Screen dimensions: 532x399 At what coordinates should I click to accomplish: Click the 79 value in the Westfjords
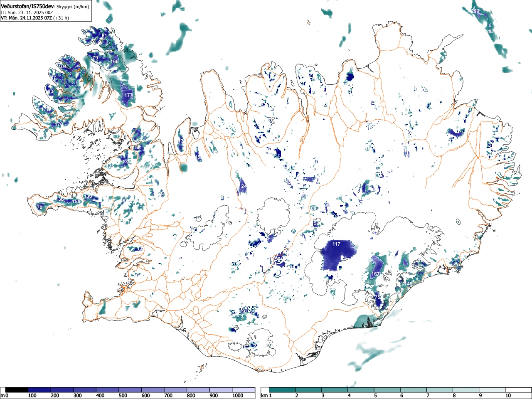click(x=95, y=58)
